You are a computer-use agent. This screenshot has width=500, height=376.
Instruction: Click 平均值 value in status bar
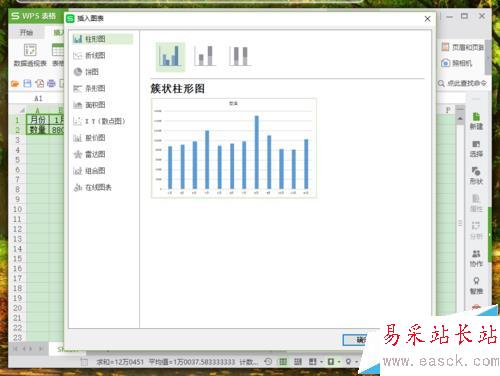192,362
